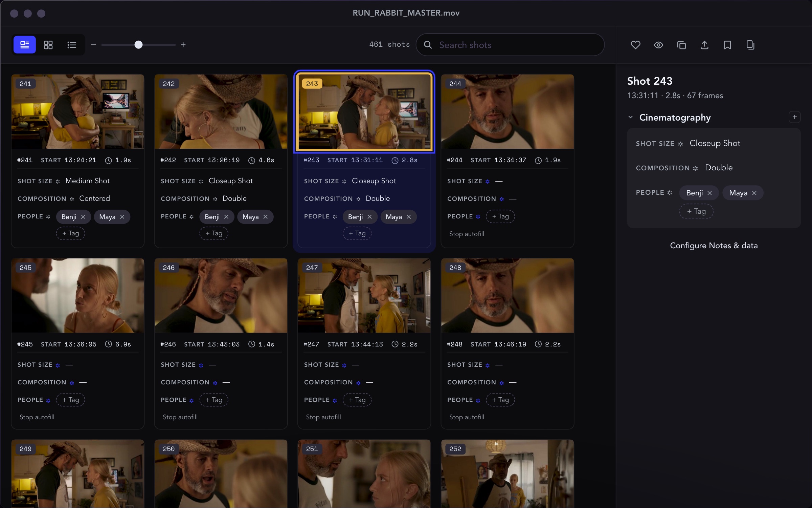Click the duplicate copy icon in the toolbar
This screenshot has width=812, height=508.
pos(681,45)
